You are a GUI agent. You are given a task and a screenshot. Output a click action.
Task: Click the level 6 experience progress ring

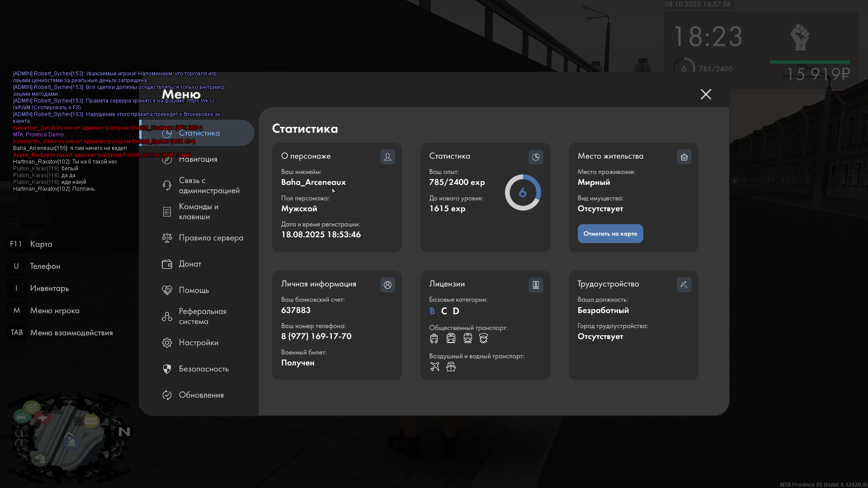point(523,192)
